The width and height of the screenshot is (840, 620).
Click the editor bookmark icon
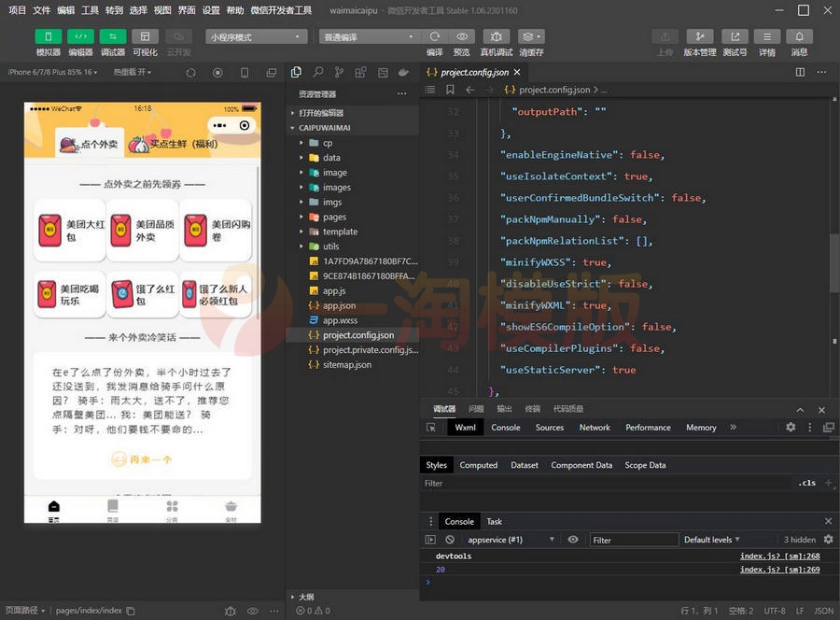450,90
